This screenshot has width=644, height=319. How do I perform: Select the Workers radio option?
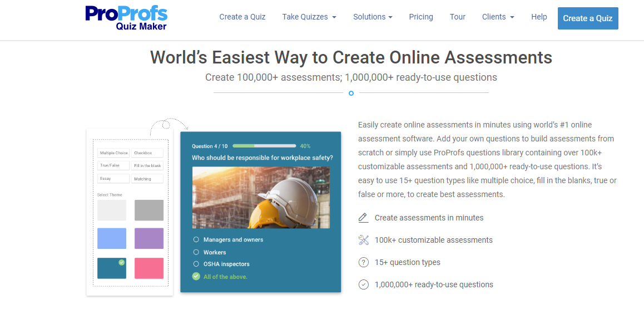(196, 252)
